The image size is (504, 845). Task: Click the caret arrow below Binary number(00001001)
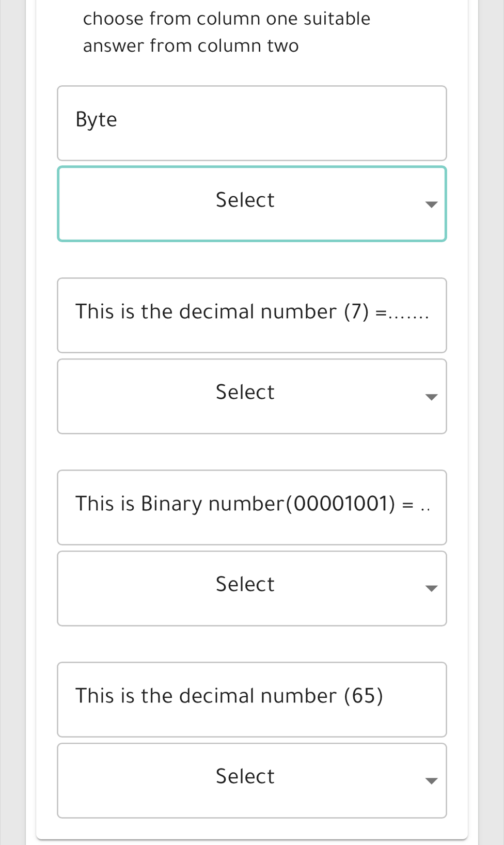coord(431,589)
